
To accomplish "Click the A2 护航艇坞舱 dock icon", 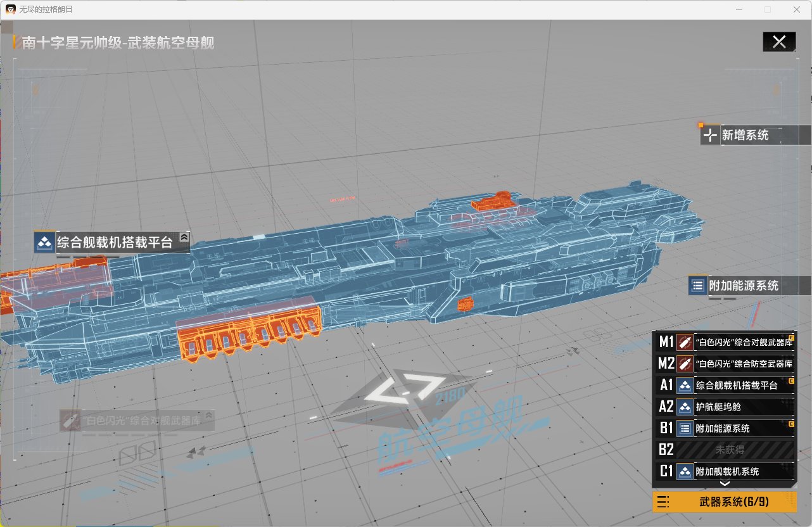I will pyautogui.click(x=685, y=407).
